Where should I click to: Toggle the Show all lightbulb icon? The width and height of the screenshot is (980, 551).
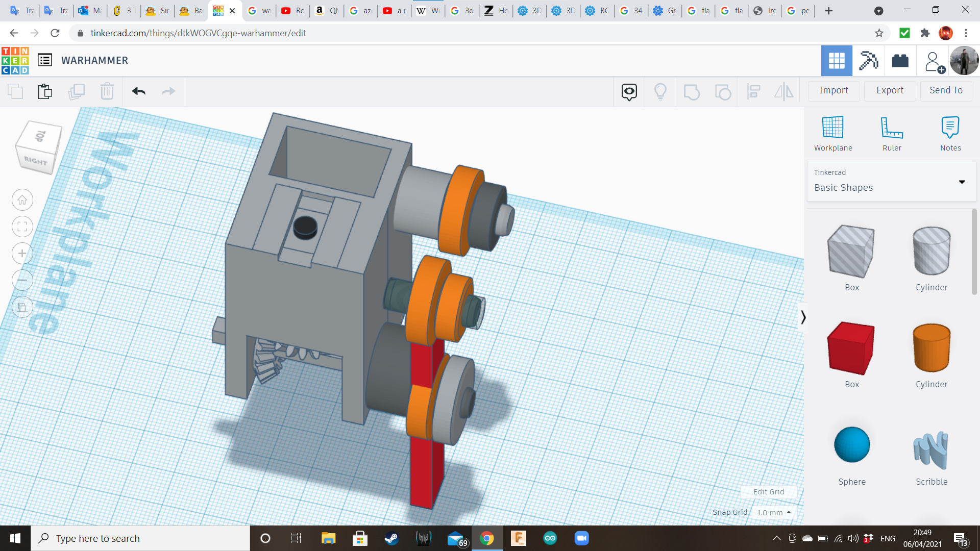point(660,91)
